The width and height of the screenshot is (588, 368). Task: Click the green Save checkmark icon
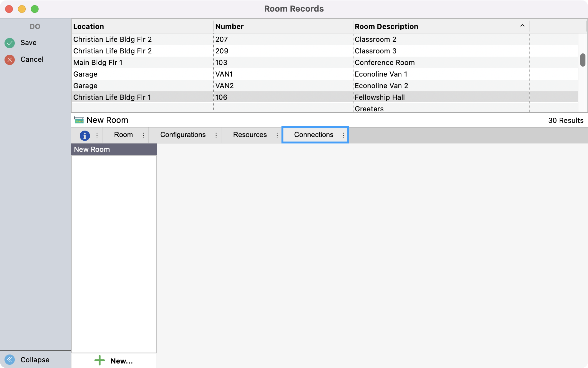[10, 43]
